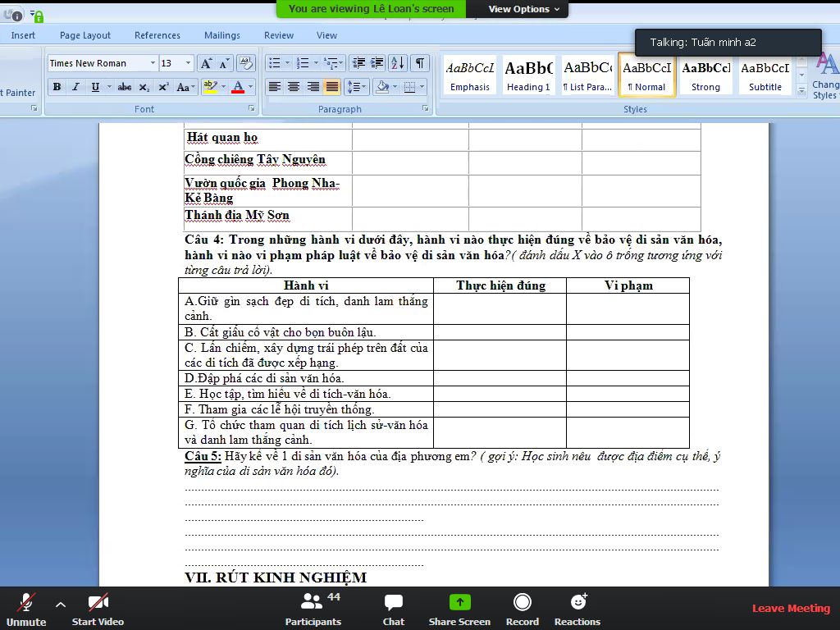
Task: Apply strikethrough to text
Action: [x=125, y=87]
